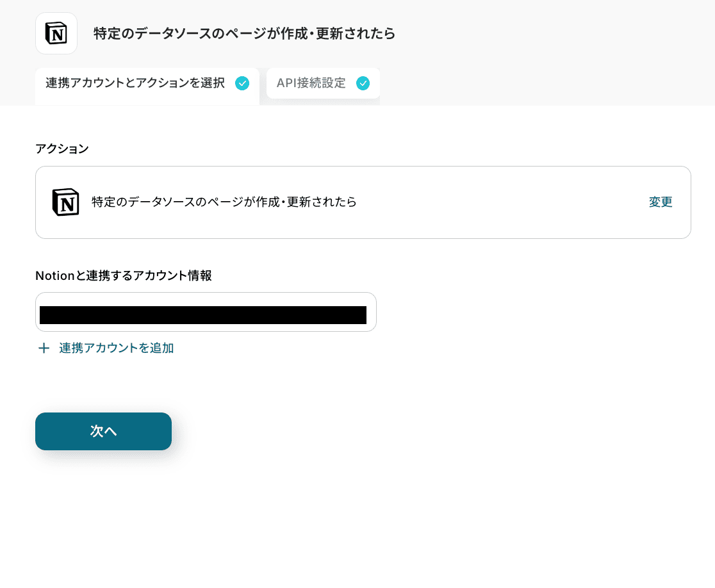Click the Notion logo in the page header
Image resolution: width=715 pixels, height=588 pixels.
coord(56,33)
